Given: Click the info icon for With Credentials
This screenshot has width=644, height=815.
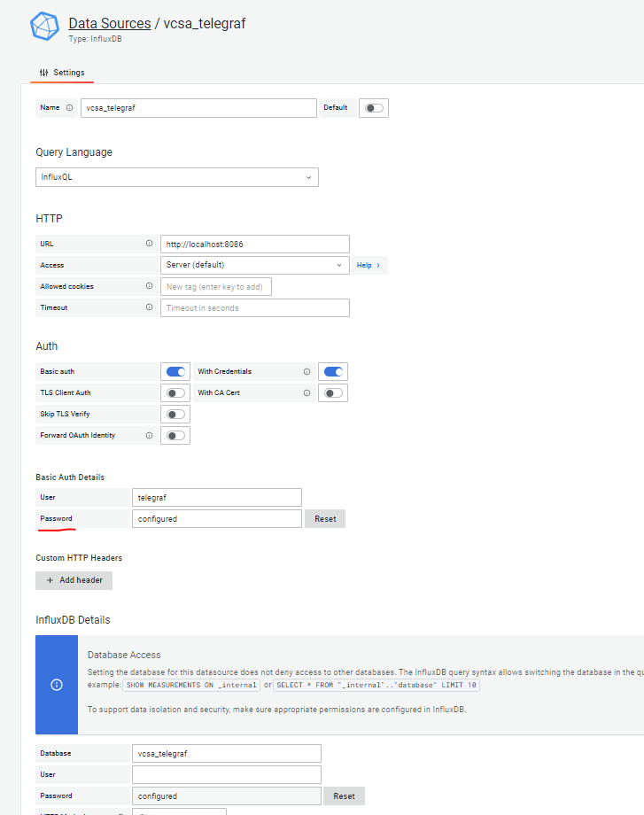Looking at the screenshot, I should click(306, 372).
